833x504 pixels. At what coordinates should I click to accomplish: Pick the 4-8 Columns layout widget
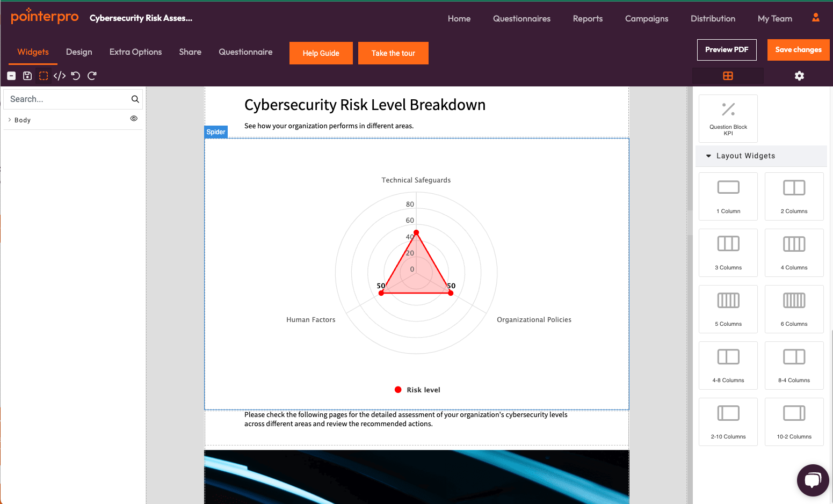click(x=728, y=366)
